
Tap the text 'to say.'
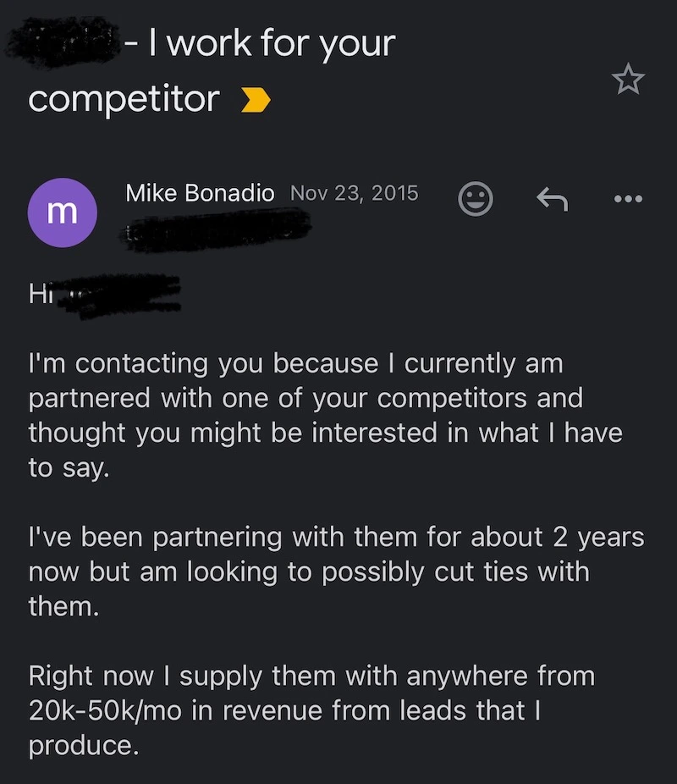[x=69, y=468]
